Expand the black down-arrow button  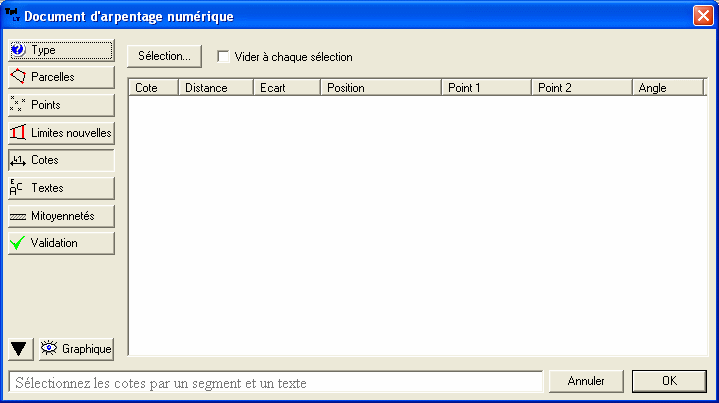pos(20,349)
